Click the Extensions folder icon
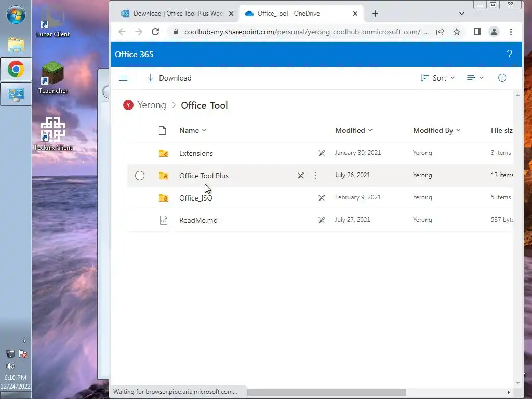This screenshot has height=399, width=532. pos(164,153)
